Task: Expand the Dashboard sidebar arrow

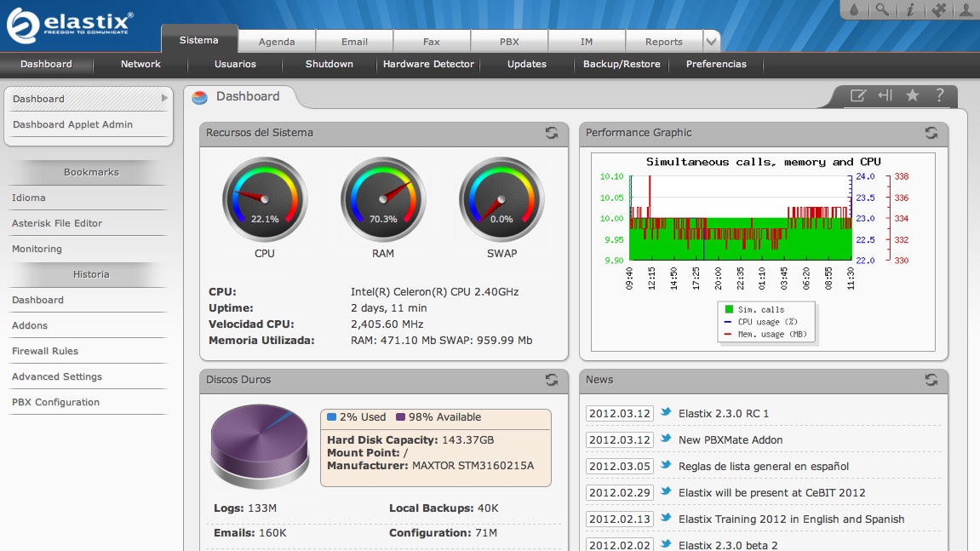Action: click(163, 98)
